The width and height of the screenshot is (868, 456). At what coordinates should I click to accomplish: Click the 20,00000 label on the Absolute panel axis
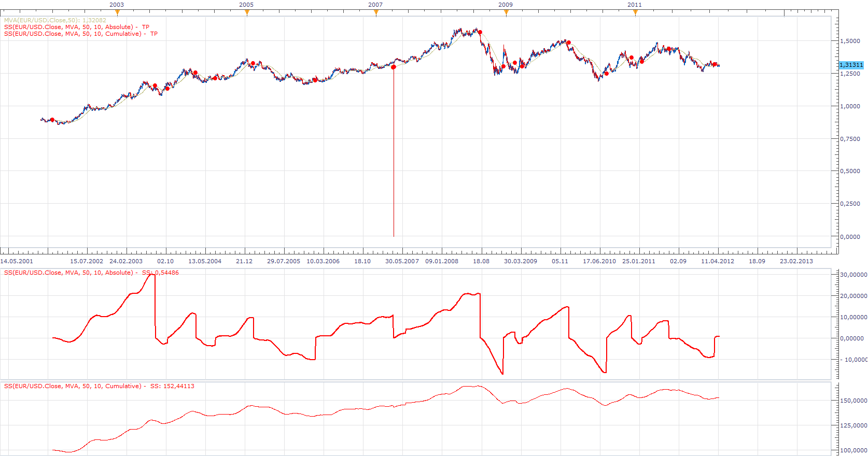[853, 296]
